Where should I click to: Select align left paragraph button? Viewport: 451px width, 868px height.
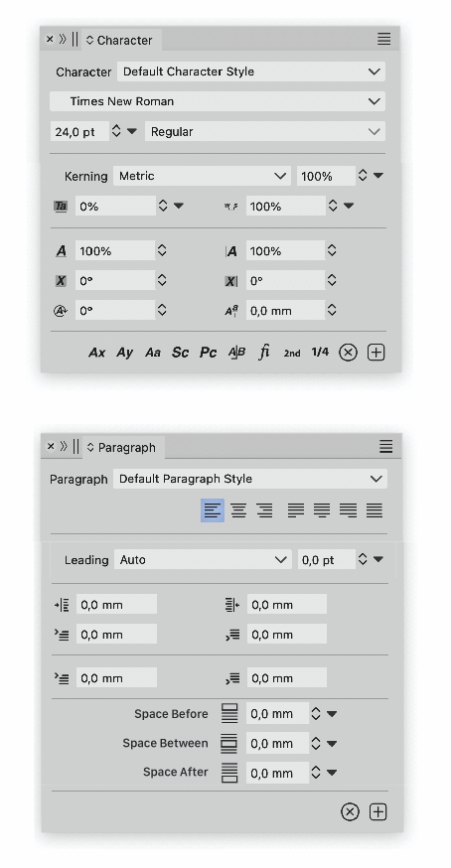pos(213,510)
